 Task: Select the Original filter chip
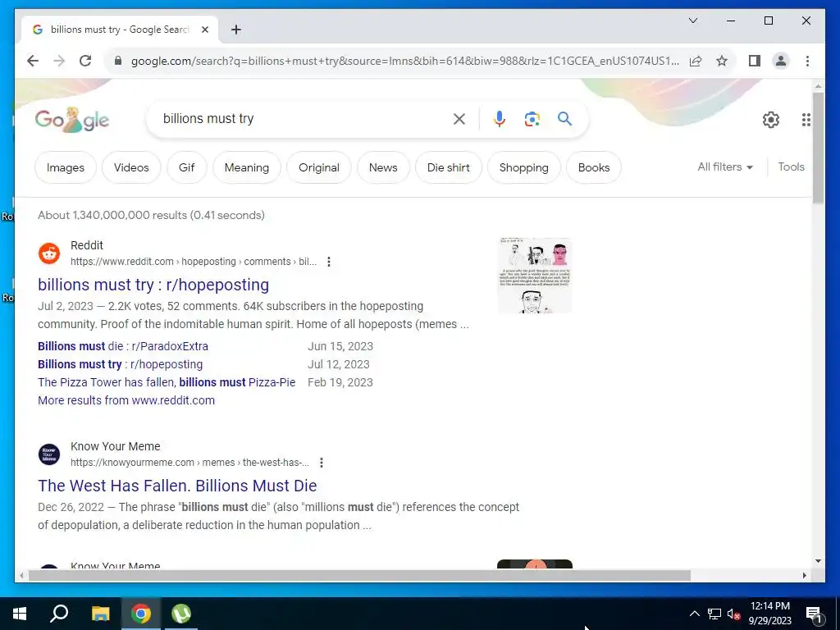(x=319, y=167)
